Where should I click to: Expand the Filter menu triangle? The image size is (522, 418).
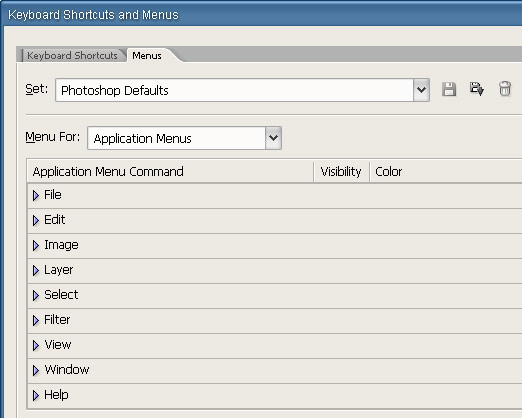(36, 320)
